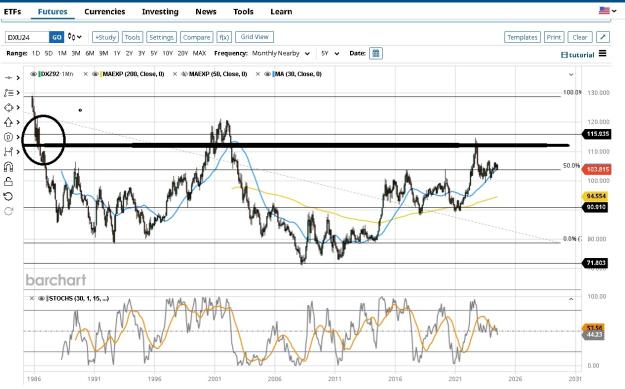Click the lock drawings icon
Viewport: 625px width, 389px height.
8,181
